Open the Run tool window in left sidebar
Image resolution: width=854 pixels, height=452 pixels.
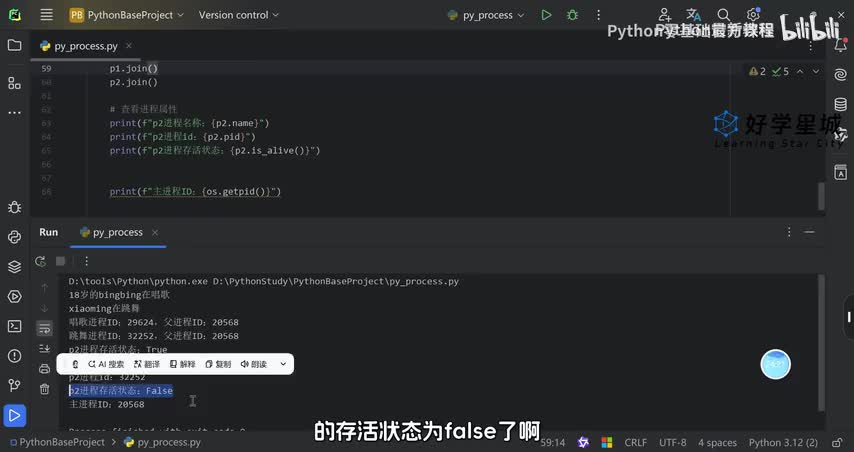[15, 416]
